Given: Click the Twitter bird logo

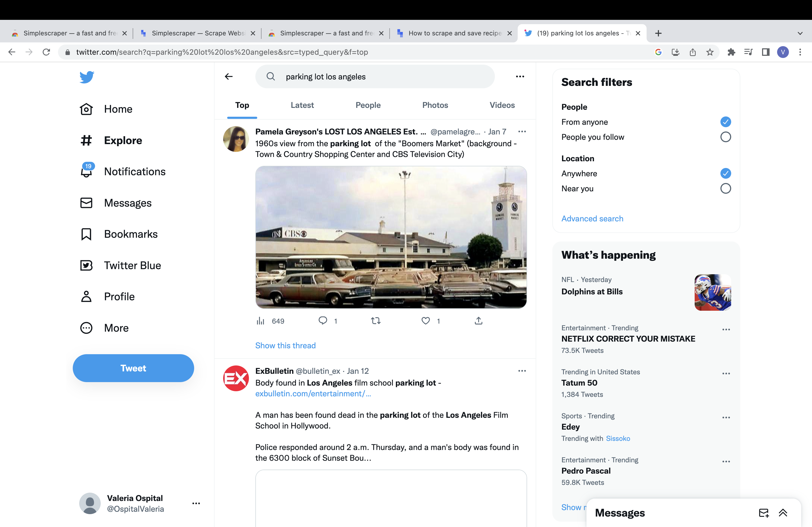Looking at the screenshot, I should (87, 77).
